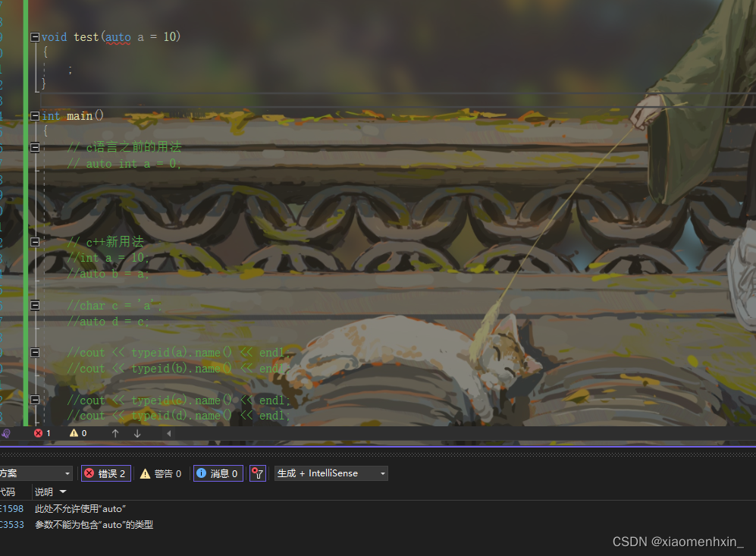The width and height of the screenshot is (756, 556).
Task: Collapse the 'c++新用法' comment block
Action: [x=35, y=242]
